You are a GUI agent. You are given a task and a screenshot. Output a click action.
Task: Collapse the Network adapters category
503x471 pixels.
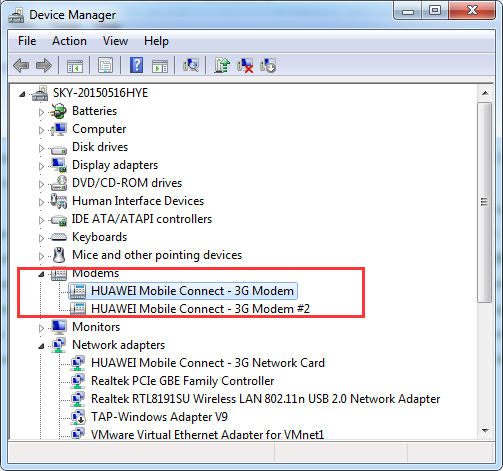(x=41, y=346)
